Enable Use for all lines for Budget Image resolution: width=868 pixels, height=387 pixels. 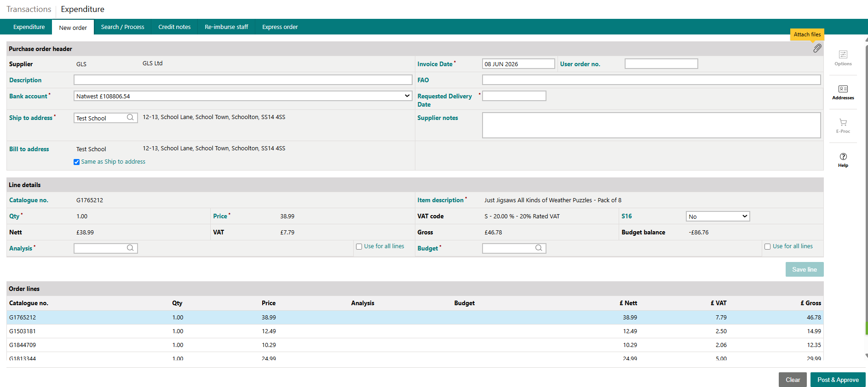[767, 246]
